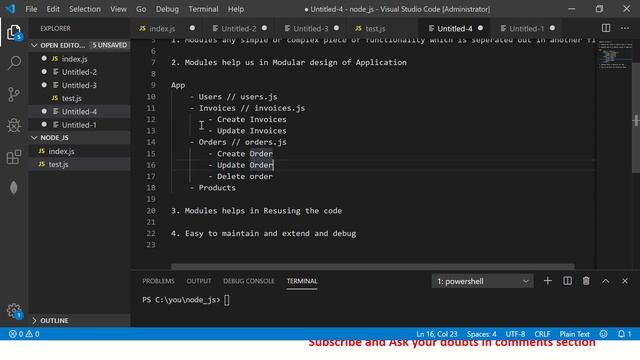Open the Extensions view icon
Screen dimensions: 640x360
coord(14,156)
